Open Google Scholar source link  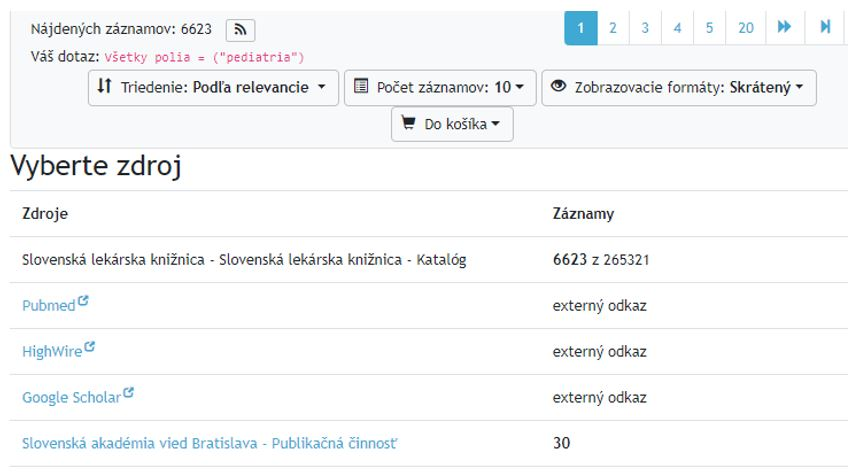tap(71, 397)
